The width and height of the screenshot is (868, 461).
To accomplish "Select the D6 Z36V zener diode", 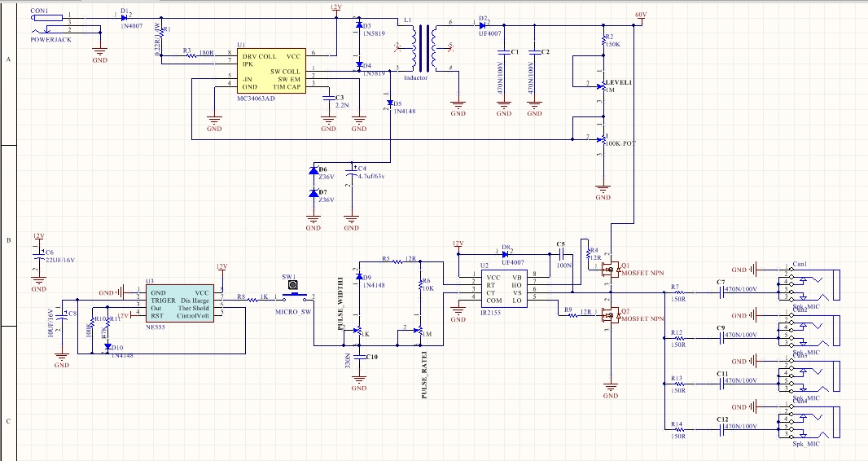I will click(313, 171).
